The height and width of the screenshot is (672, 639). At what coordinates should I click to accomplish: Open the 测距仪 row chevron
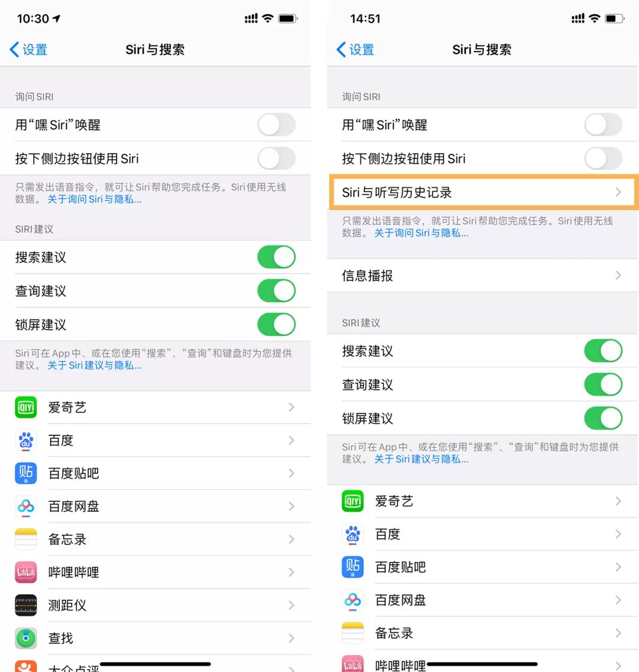pos(292,605)
